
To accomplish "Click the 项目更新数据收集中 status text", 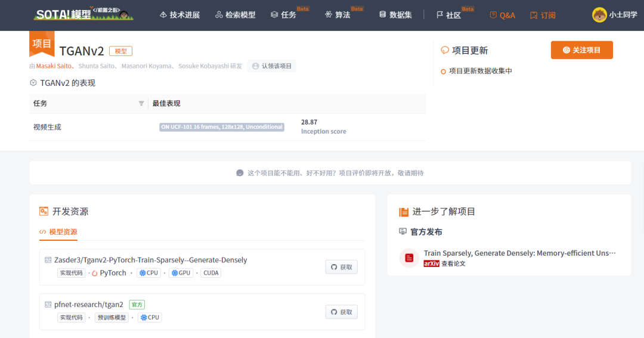I will pos(480,71).
